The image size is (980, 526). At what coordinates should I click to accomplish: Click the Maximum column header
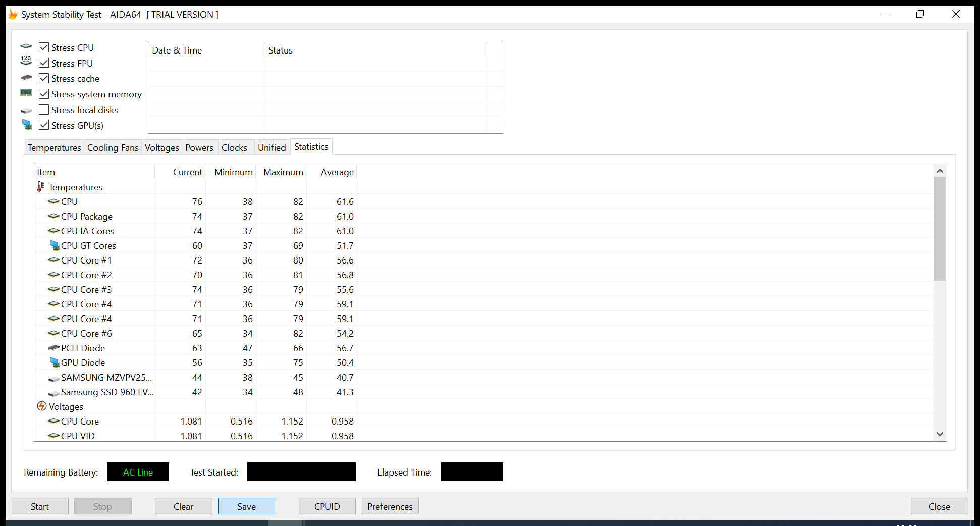(x=281, y=172)
